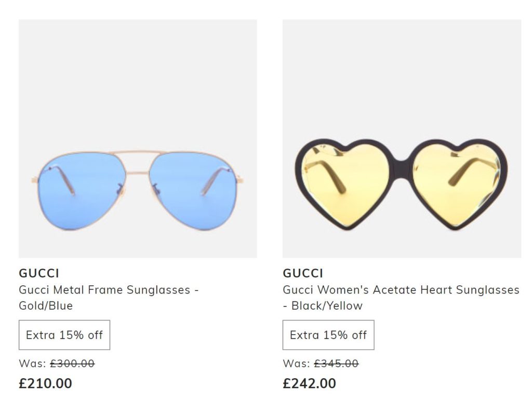The width and height of the screenshot is (532, 410).
Task: Click GUCCI brand above Acetate Heart Sunglasses
Action: (303, 273)
